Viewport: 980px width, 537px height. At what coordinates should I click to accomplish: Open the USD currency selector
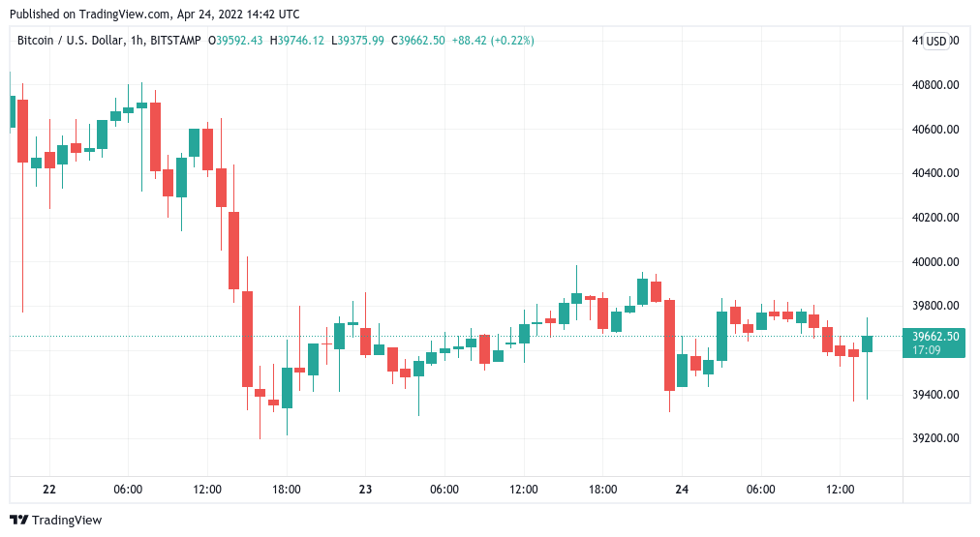[x=935, y=41]
